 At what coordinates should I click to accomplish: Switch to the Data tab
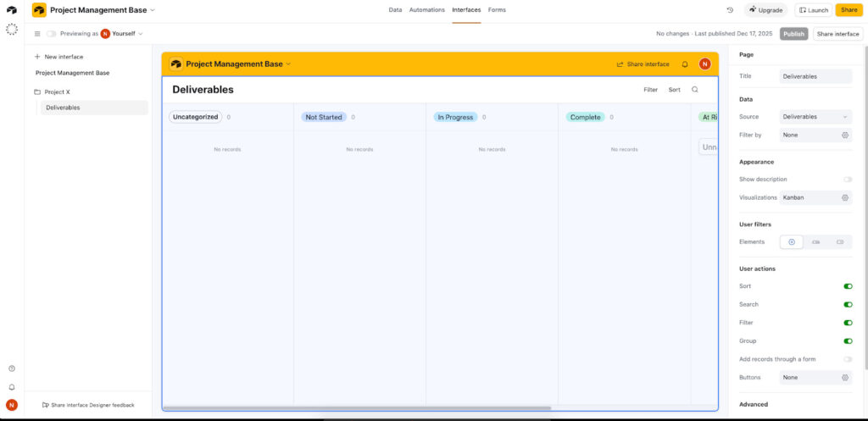395,10
